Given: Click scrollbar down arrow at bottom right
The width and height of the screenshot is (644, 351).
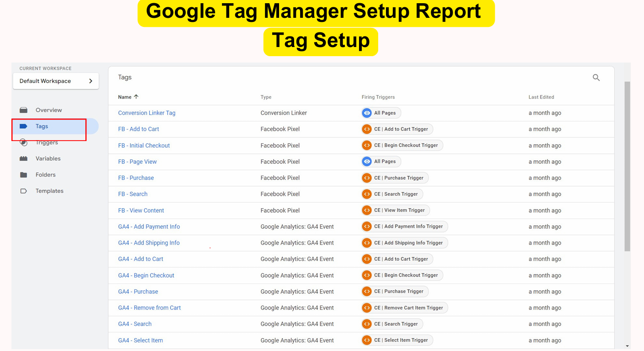Looking at the screenshot, I should (627, 346).
